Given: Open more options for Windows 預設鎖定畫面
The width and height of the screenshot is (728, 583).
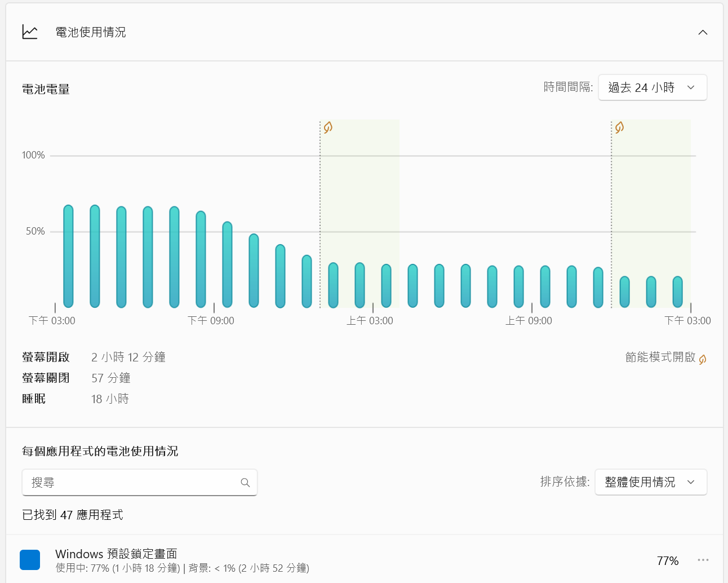Looking at the screenshot, I should [x=703, y=560].
